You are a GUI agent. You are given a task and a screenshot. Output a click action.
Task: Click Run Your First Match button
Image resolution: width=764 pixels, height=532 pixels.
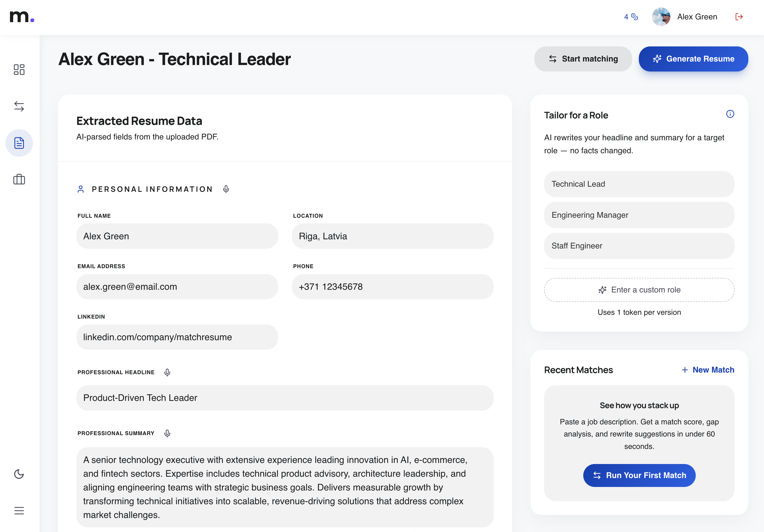[639, 475]
